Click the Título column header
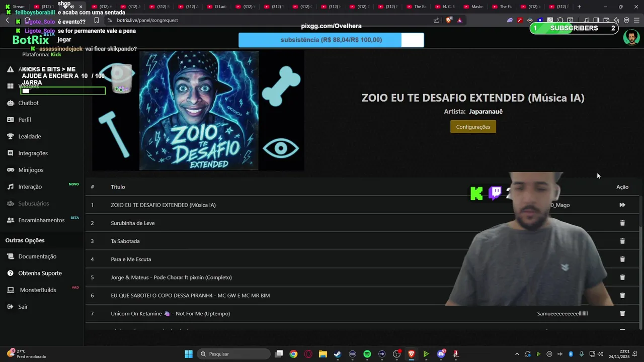The width and height of the screenshot is (644, 362). pos(118,187)
